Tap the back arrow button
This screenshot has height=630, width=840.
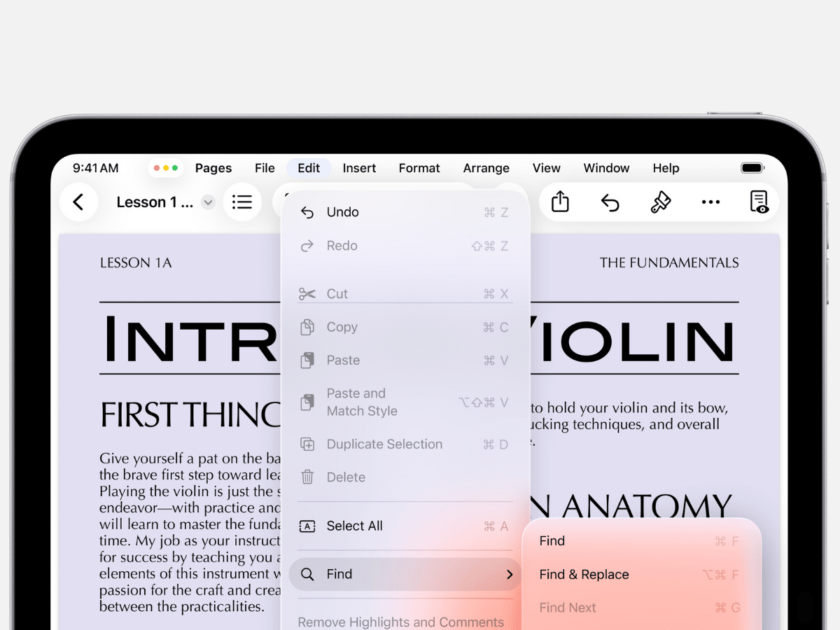(x=78, y=202)
